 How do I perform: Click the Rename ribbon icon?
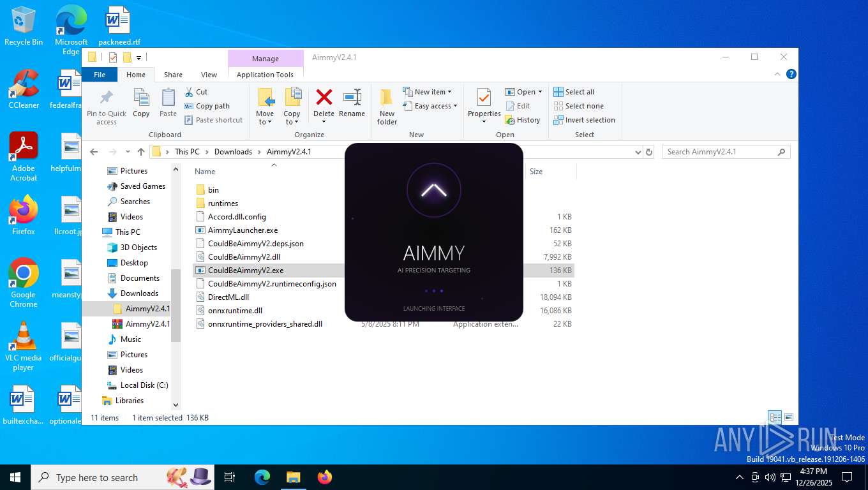[x=352, y=97]
